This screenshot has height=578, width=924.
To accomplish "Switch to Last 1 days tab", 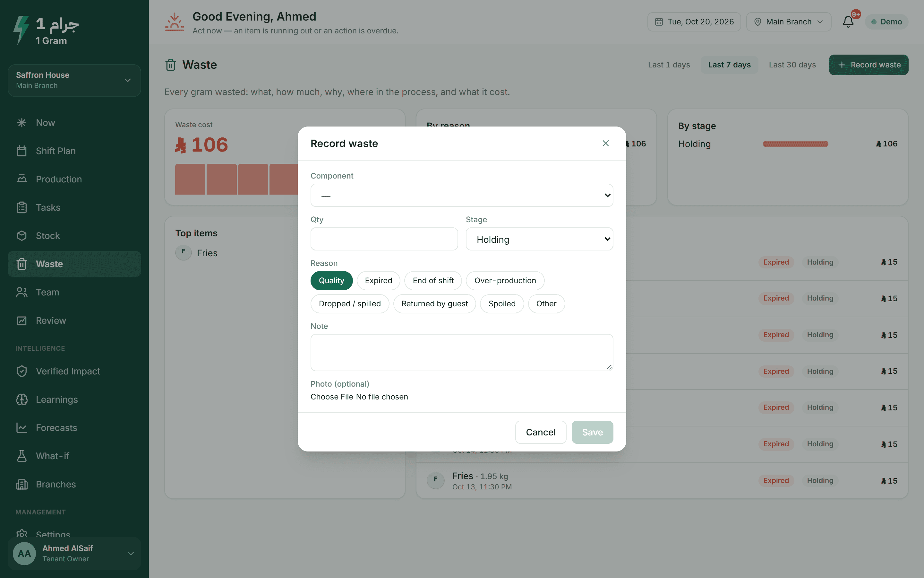I will tap(669, 65).
